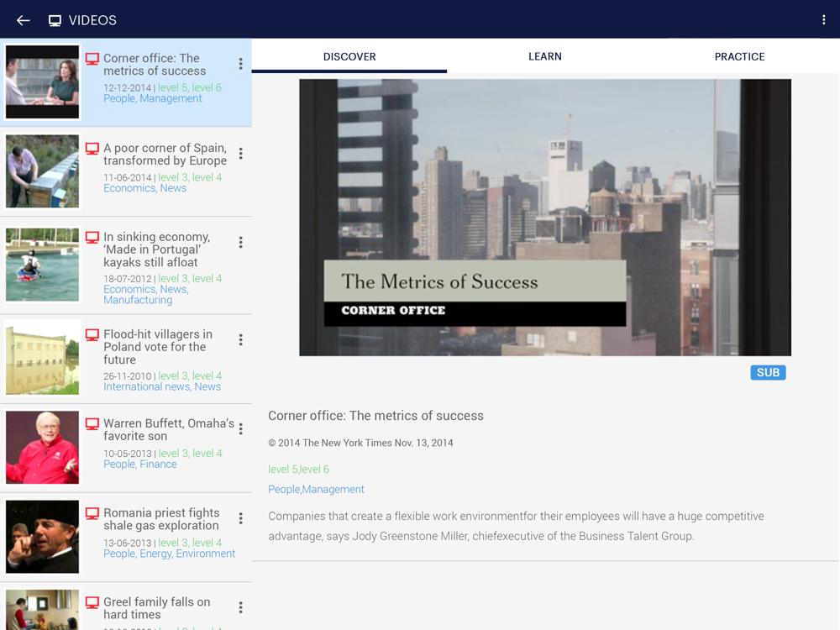Select the DISCOVER tab
840x630 pixels.
point(349,56)
